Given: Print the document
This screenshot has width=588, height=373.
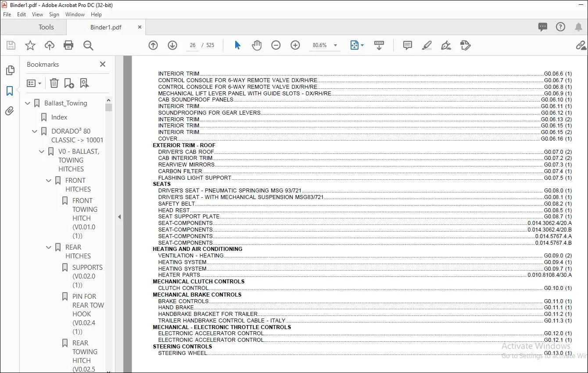Looking at the screenshot, I should [x=68, y=45].
